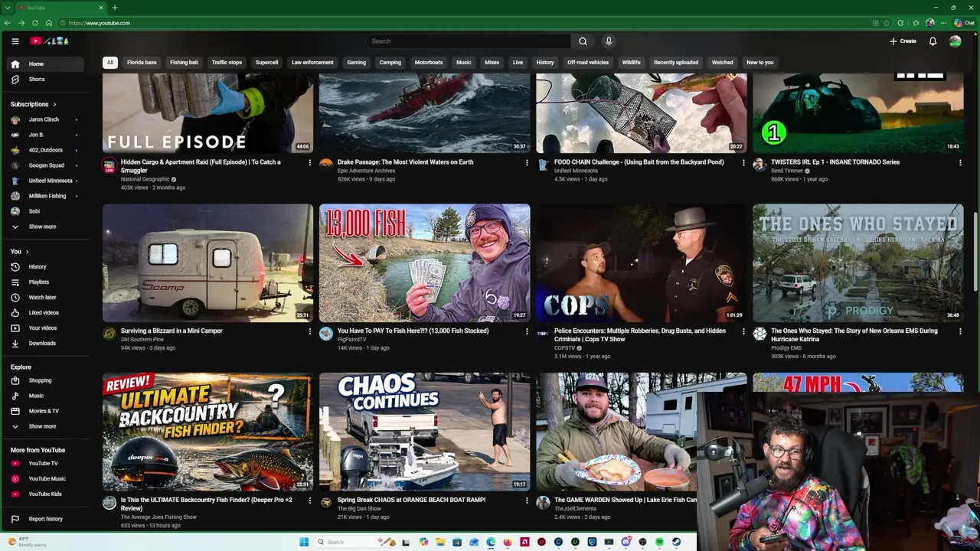The height and width of the screenshot is (551, 980).
Task: Click the search magnifier button
Action: click(583, 41)
